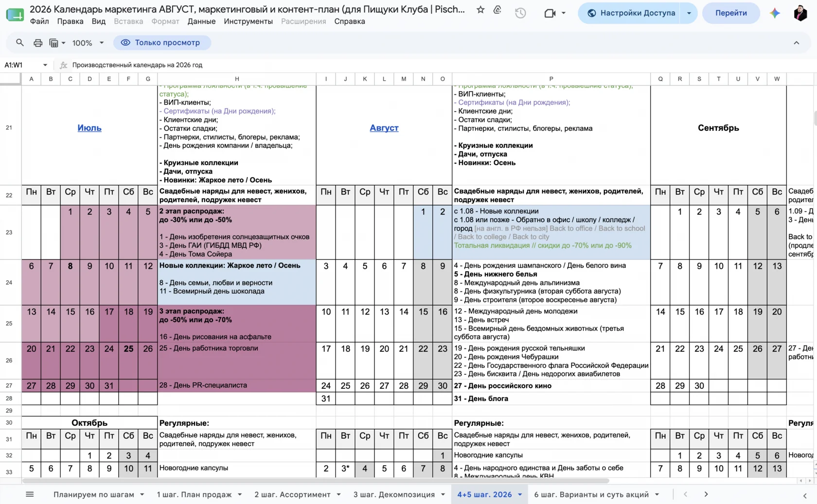Collapse the toolbar with the chevron
The height and width of the screenshot is (504, 817).
click(797, 43)
